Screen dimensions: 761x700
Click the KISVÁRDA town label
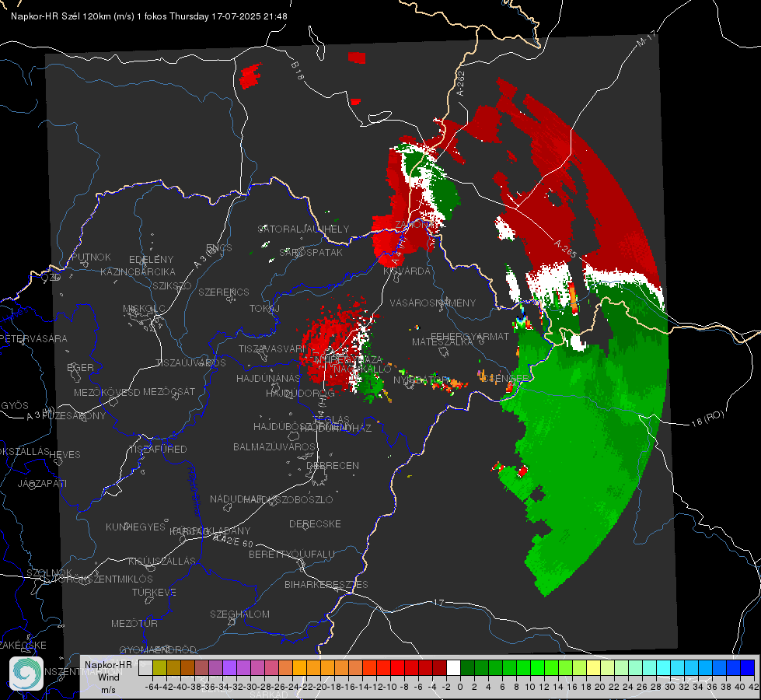(x=407, y=271)
